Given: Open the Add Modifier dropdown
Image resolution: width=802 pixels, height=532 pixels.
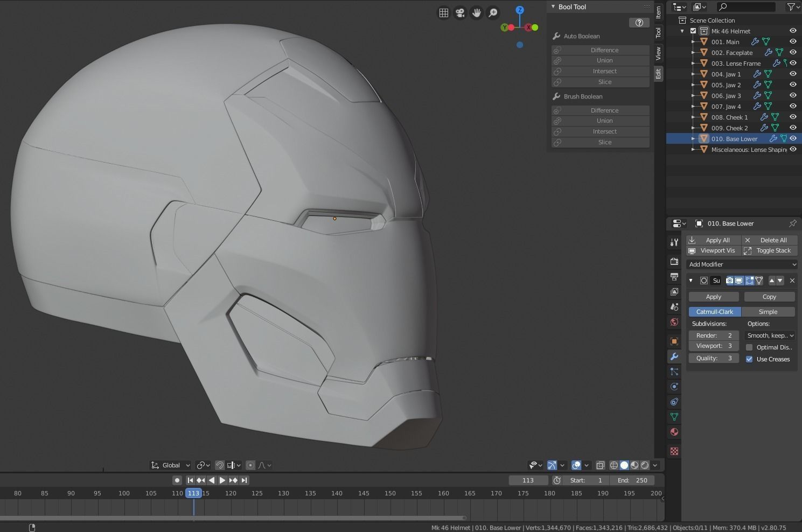Looking at the screenshot, I should 742,264.
